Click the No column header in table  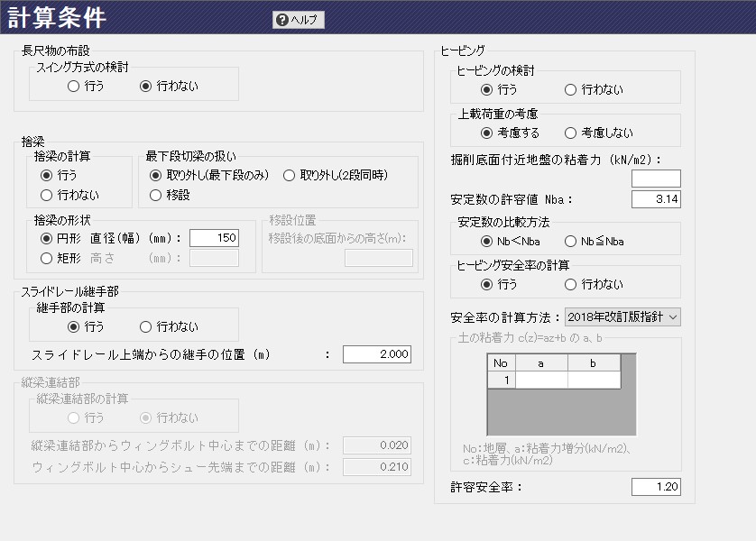502,363
